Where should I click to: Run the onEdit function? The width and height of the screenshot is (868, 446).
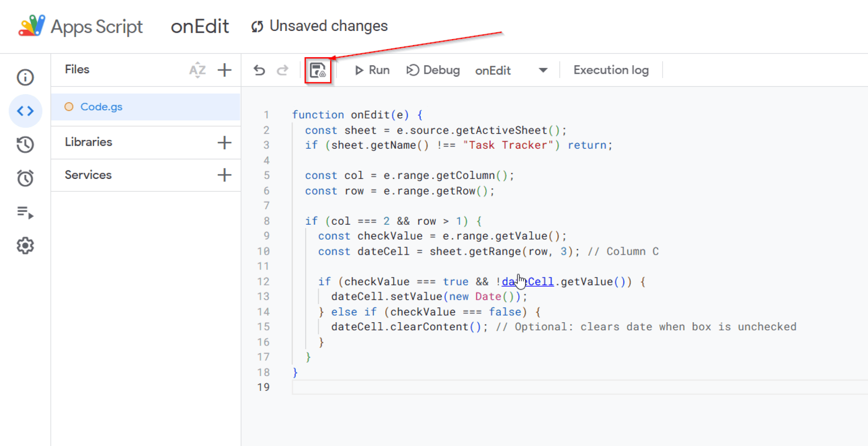(372, 70)
